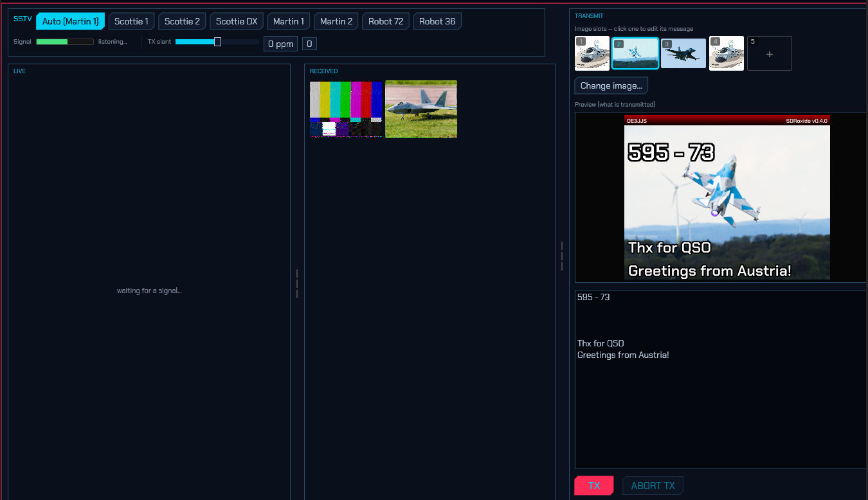The image size is (868, 500).
Task: Switch SSTV mode to Scottie 1
Action: point(131,21)
